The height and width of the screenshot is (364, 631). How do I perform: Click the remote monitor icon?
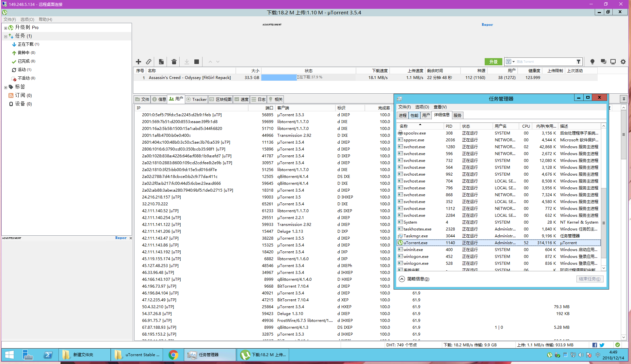(x=613, y=62)
